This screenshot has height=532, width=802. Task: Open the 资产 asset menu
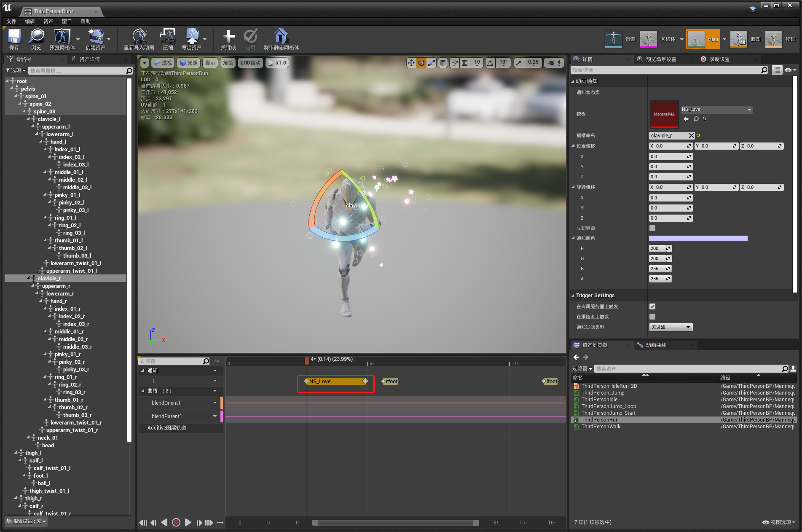(x=48, y=21)
